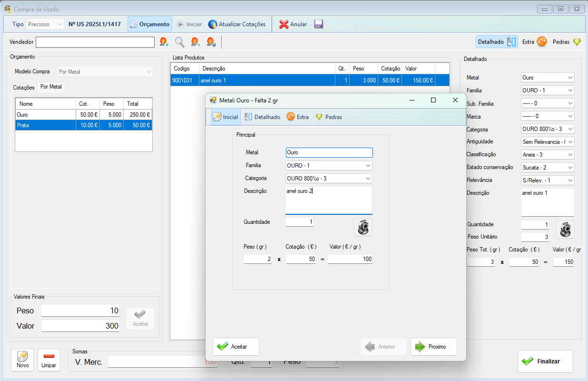588x381 pixels.
Task: Open the Tipo Precioso dropdown
Action: click(45, 24)
